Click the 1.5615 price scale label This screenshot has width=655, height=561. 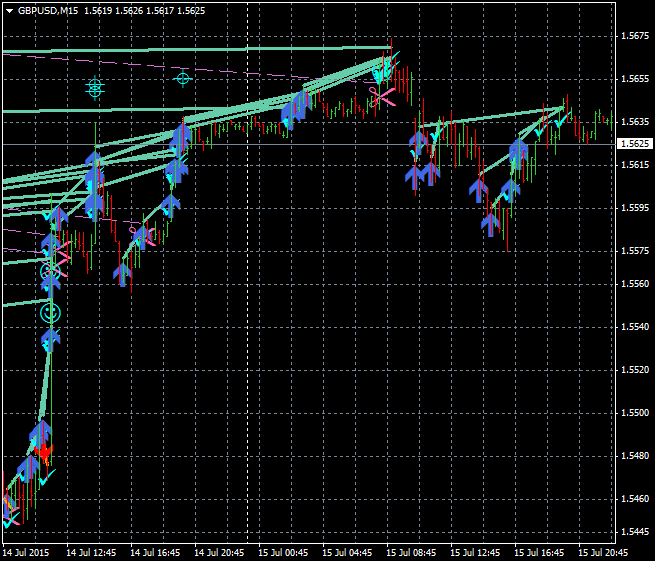pyautogui.click(x=635, y=165)
